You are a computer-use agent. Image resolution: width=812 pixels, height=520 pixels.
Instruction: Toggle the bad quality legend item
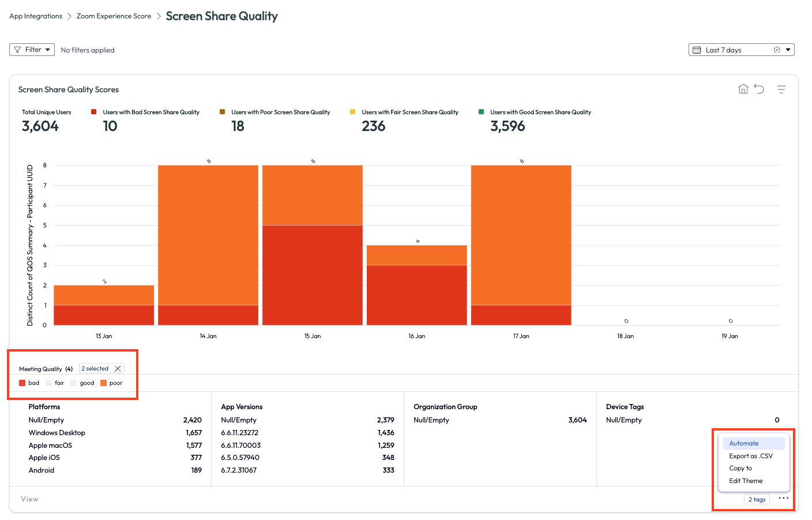pyautogui.click(x=29, y=383)
